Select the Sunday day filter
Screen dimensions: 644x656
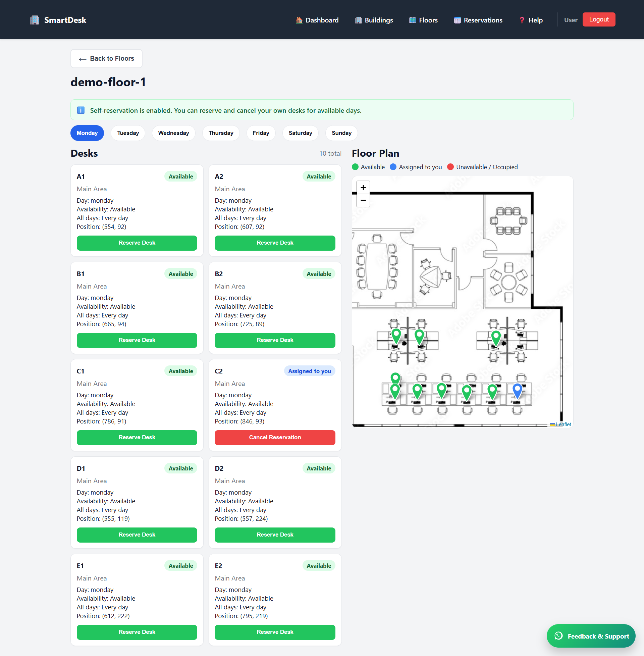341,133
